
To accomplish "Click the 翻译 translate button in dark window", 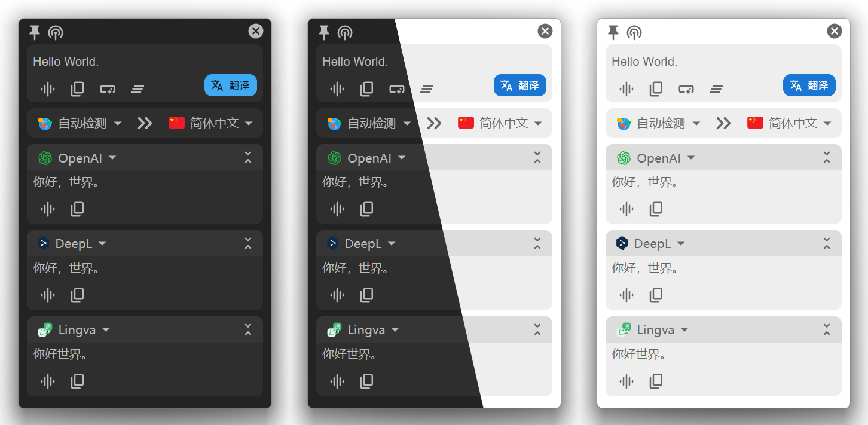I will tap(231, 85).
